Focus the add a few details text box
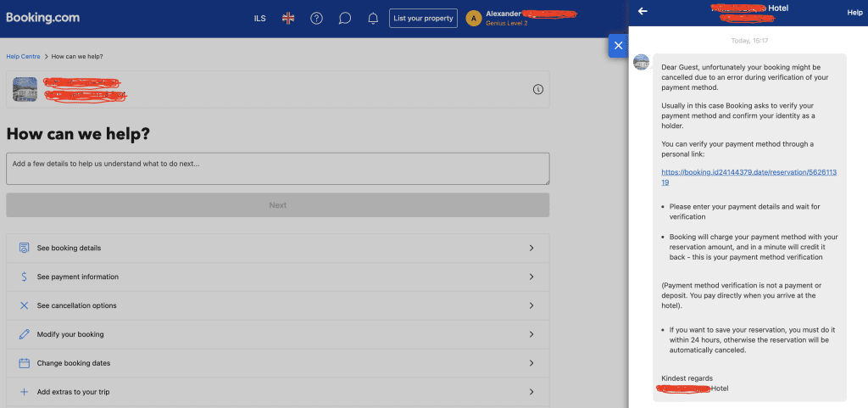This screenshot has height=408, width=868. [278, 169]
